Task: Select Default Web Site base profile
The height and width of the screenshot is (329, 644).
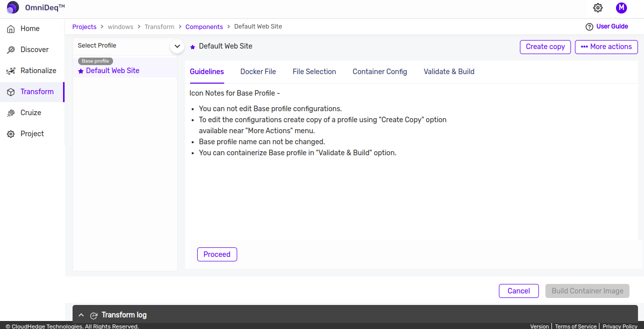Action: click(113, 71)
